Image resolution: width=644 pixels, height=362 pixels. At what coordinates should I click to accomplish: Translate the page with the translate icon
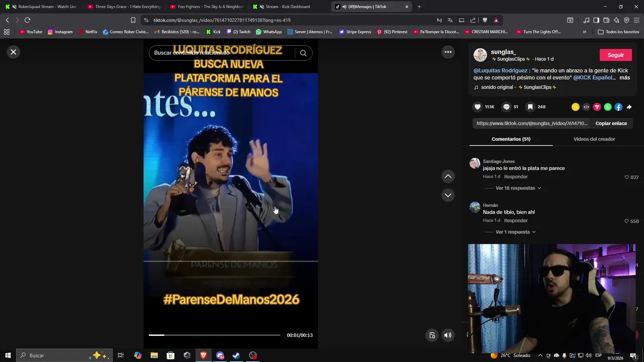click(x=450, y=20)
